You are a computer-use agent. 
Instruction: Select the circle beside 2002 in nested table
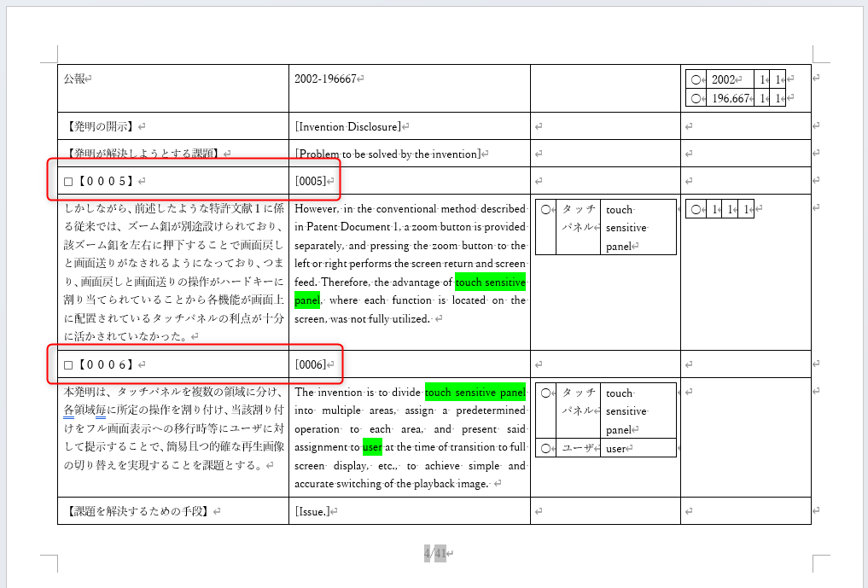pos(696,79)
